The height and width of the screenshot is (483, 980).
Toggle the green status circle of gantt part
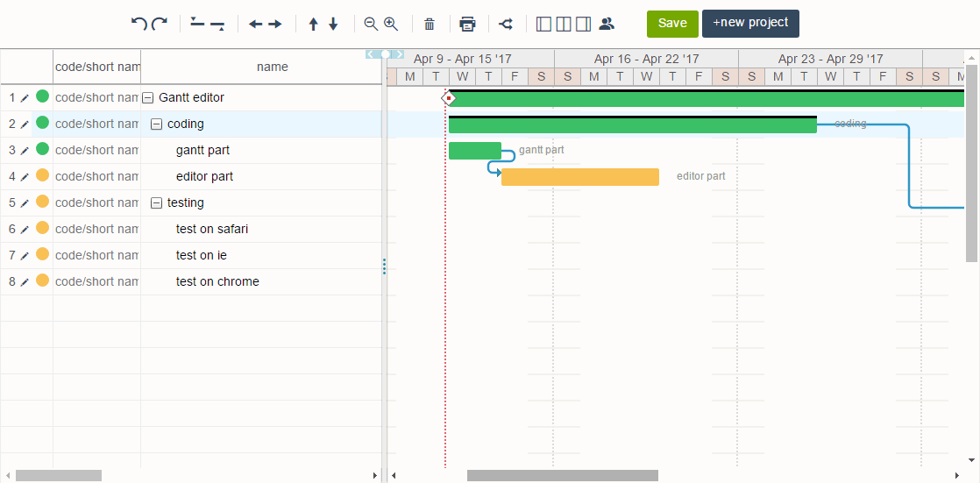(x=42, y=149)
